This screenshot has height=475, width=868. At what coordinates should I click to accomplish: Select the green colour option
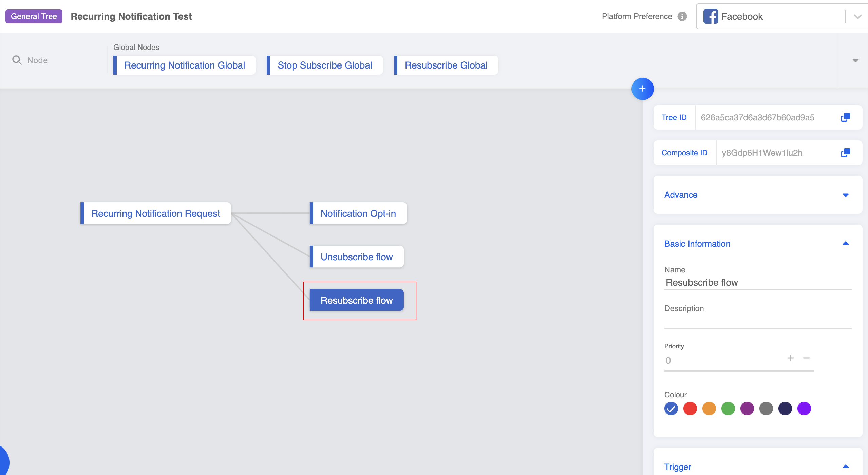[x=728, y=408]
